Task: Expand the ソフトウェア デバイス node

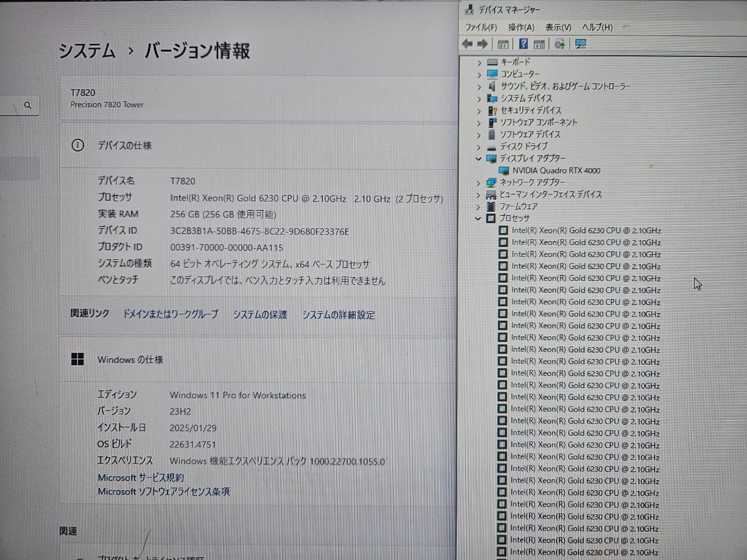Action: point(479,135)
